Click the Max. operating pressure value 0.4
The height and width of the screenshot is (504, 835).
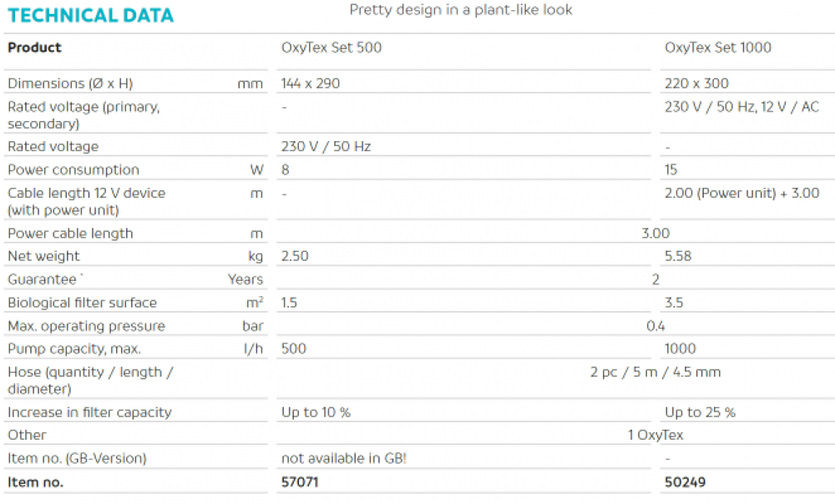(655, 325)
